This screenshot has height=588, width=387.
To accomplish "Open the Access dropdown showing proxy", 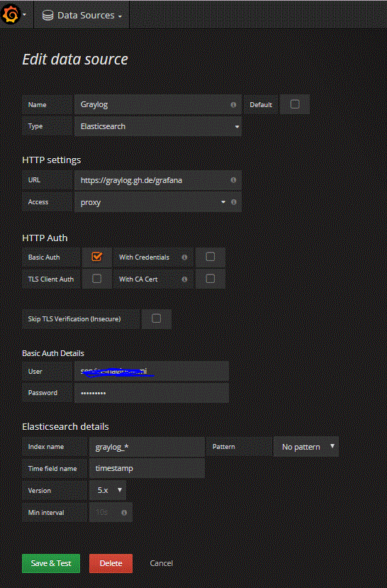I will tap(158, 202).
